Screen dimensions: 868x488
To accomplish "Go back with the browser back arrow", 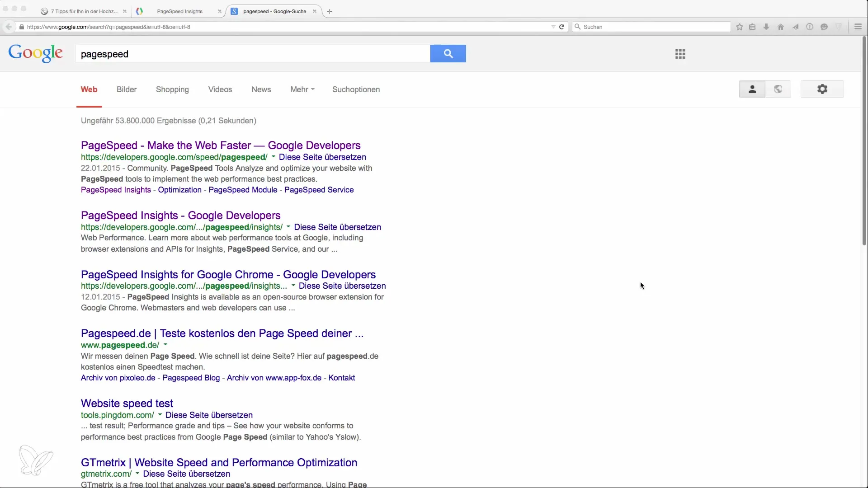I will [9, 27].
